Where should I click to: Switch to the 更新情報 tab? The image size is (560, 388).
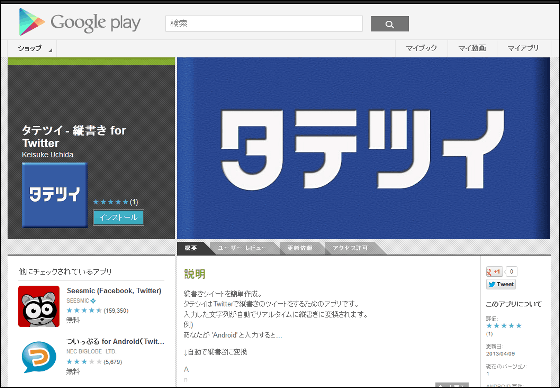[300, 248]
